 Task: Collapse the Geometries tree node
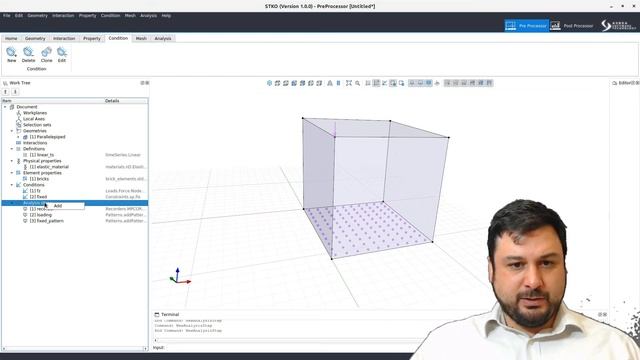coord(12,131)
